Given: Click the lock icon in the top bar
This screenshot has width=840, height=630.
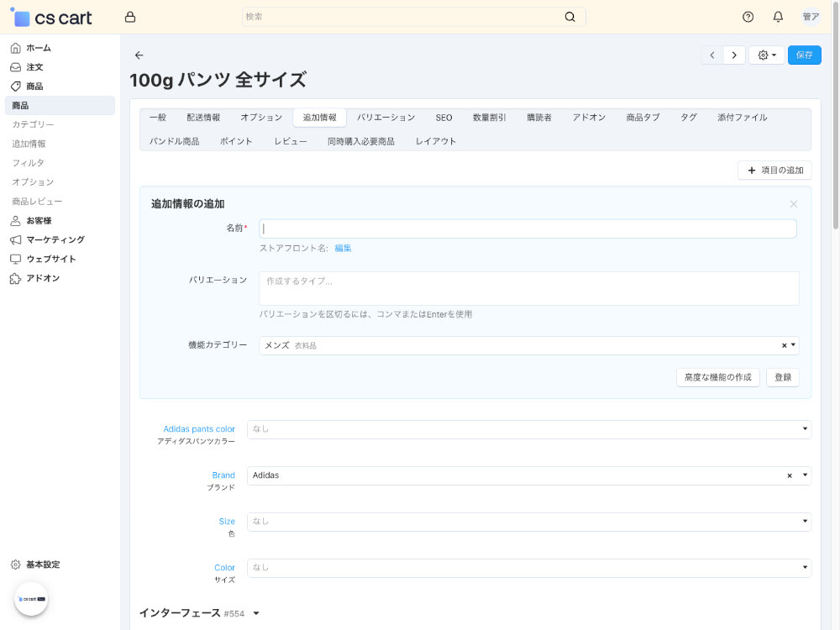Looking at the screenshot, I should coord(130,16).
